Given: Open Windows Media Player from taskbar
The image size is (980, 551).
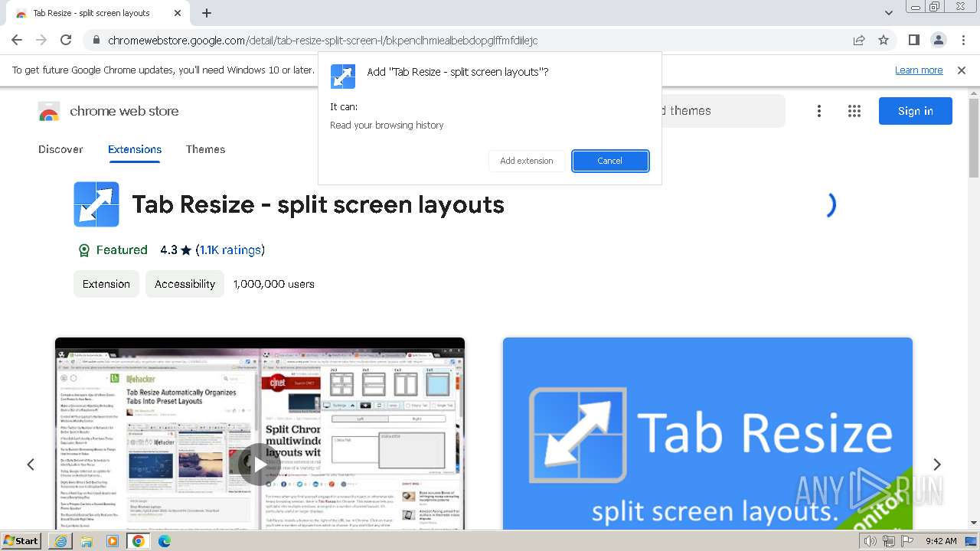Looking at the screenshot, I should [113, 541].
